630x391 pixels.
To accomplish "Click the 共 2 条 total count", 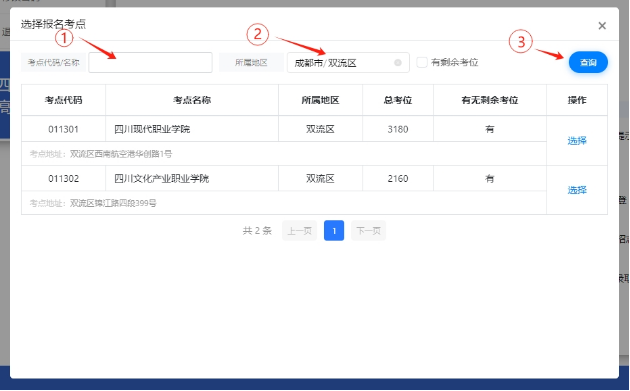I will click(x=257, y=231).
